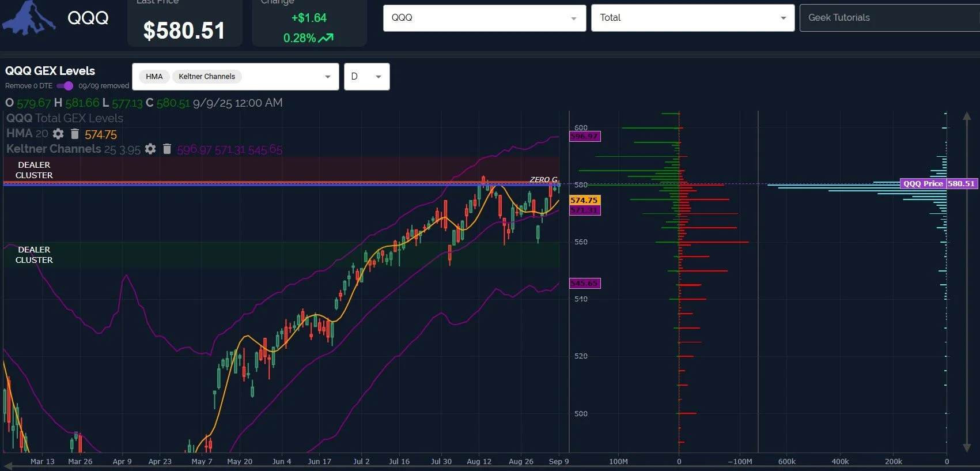Open the QQQ ticker dropdown
Image resolution: width=980 pixels, height=471 pixels.
485,18
